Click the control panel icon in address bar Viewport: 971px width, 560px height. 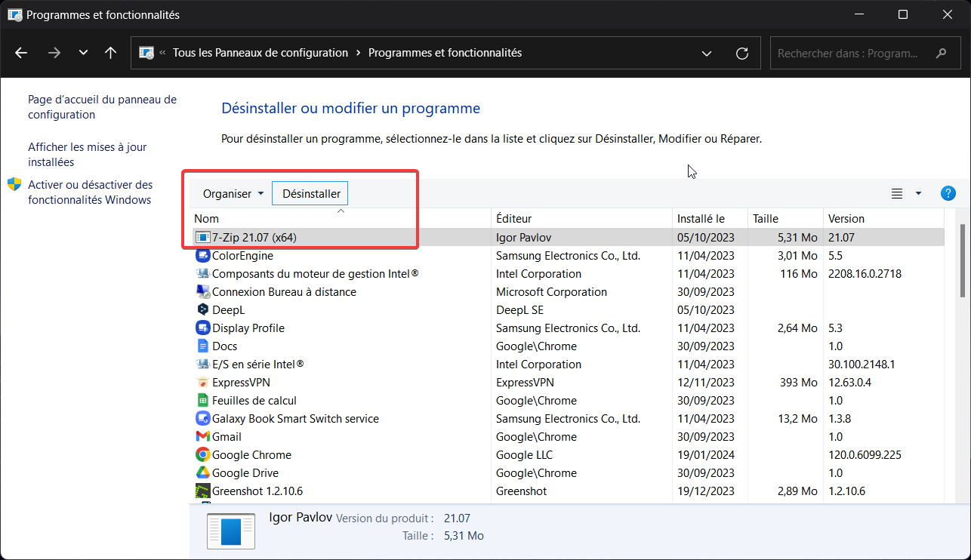click(146, 53)
